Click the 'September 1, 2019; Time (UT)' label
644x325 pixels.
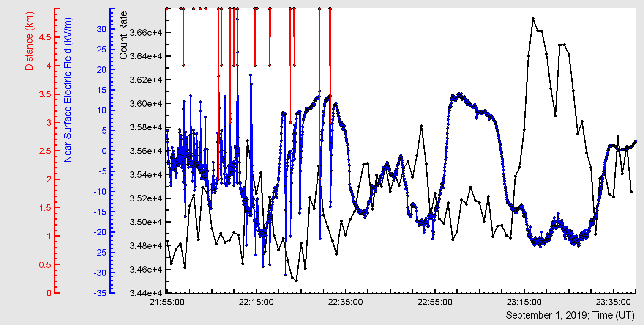(x=570, y=315)
